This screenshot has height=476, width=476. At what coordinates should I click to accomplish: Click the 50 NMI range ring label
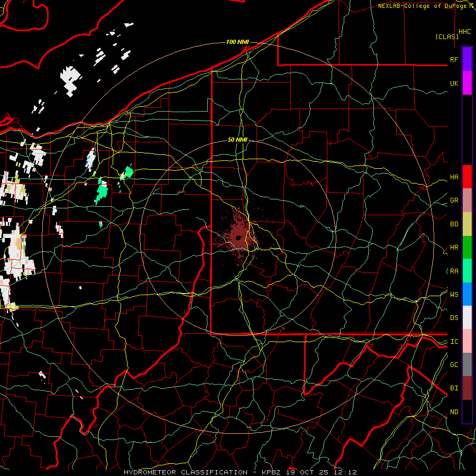coord(237,140)
